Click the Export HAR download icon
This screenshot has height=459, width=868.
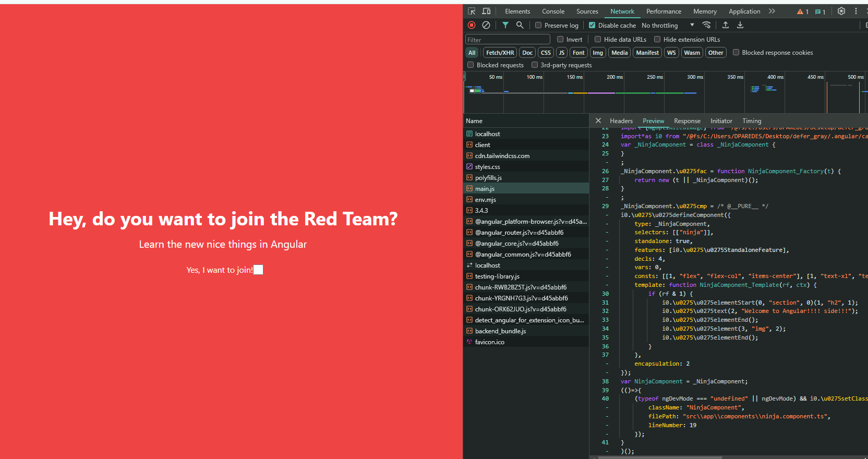(740, 25)
